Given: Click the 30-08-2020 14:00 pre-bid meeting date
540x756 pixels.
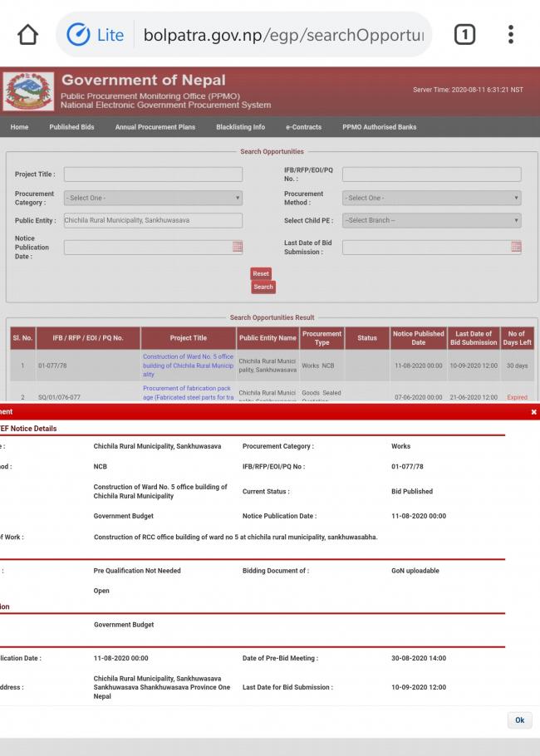Looking at the screenshot, I should pos(419,658).
